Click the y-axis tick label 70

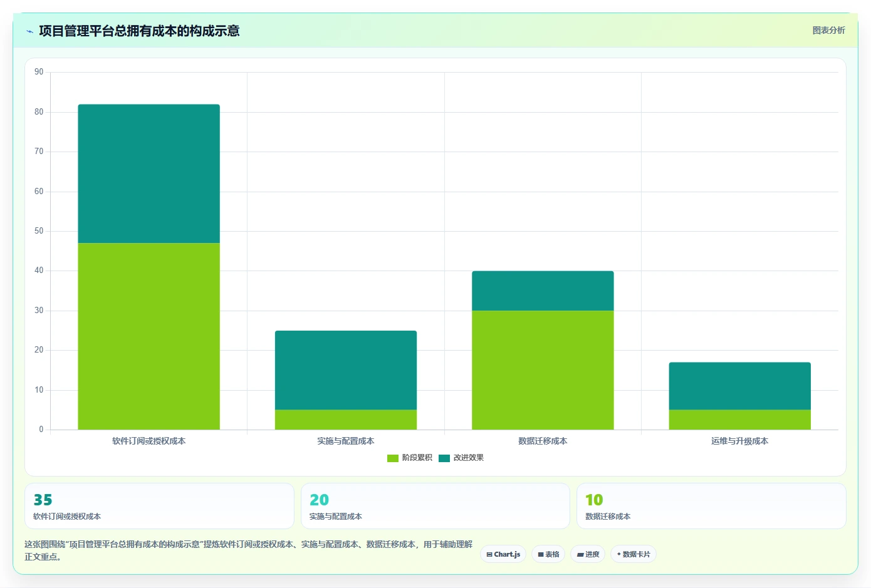tap(39, 152)
